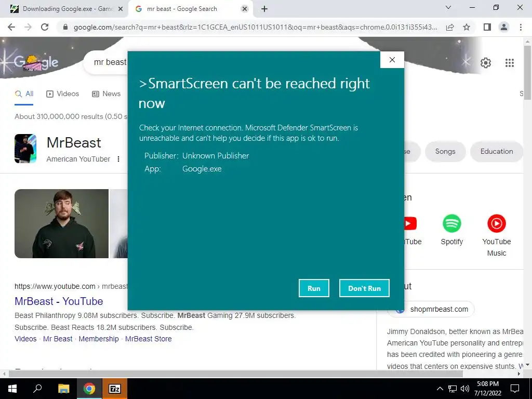Open the volume tray icon

pyautogui.click(x=465, y=389)
